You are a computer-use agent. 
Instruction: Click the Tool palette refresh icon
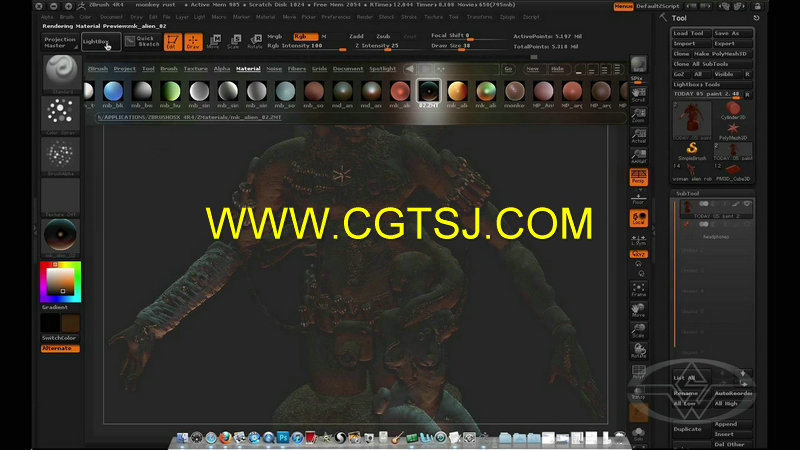[x=756, y=18]
